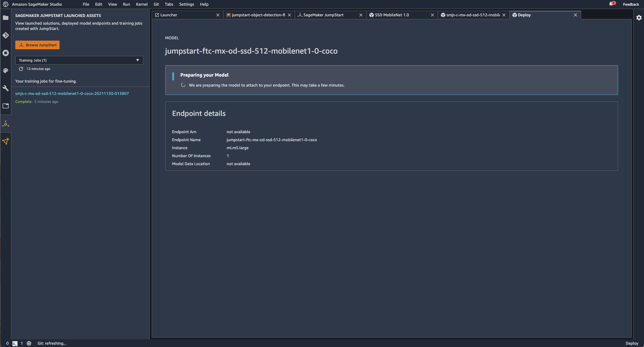This screenshot has width=644, height=347.
Task: Open the palette commands sidebar icon
Action: click(x=6, y=71)
